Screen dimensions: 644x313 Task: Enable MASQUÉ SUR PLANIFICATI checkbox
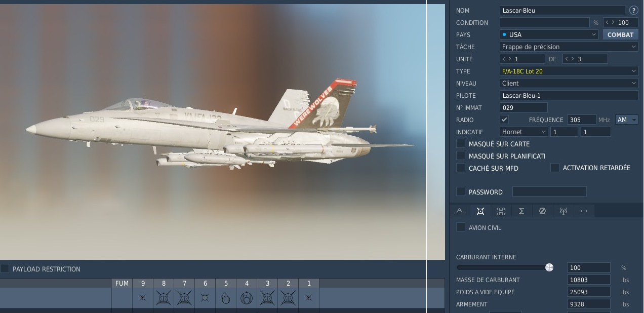(461, 156)
